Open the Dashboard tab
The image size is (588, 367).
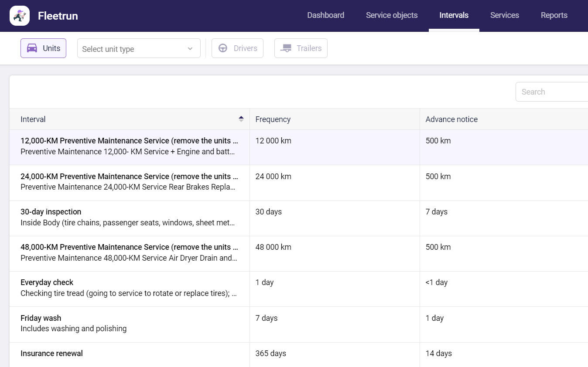pyautogui.click(x=325, y=15)
